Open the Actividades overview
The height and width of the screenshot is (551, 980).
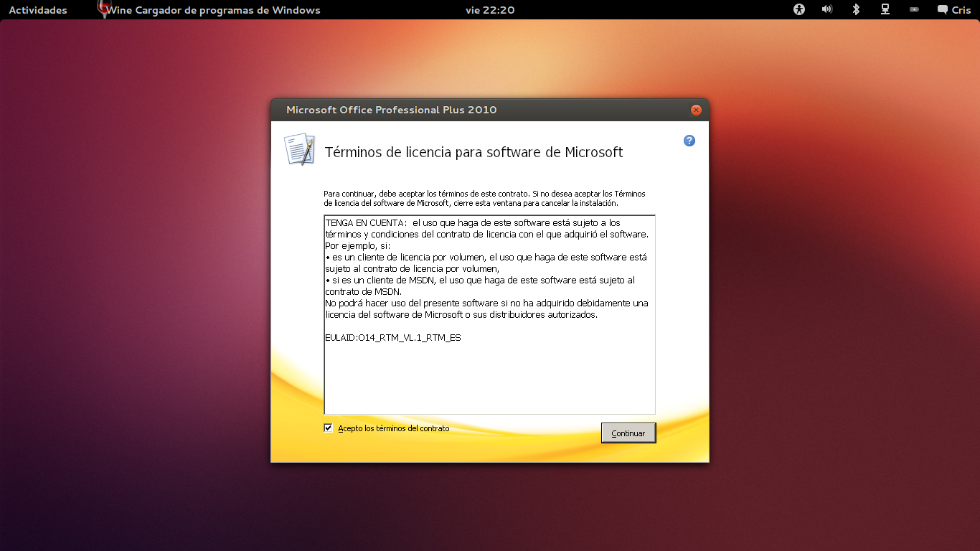[38, 10]
